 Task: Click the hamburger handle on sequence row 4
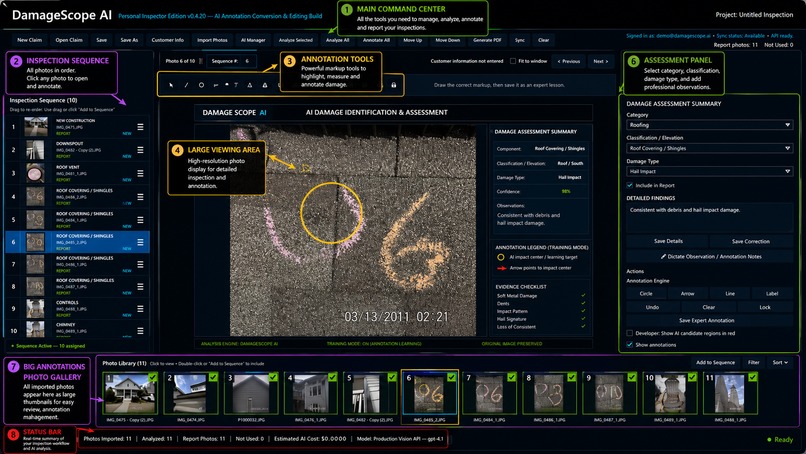pyautogui.click(x=140, y=197)
